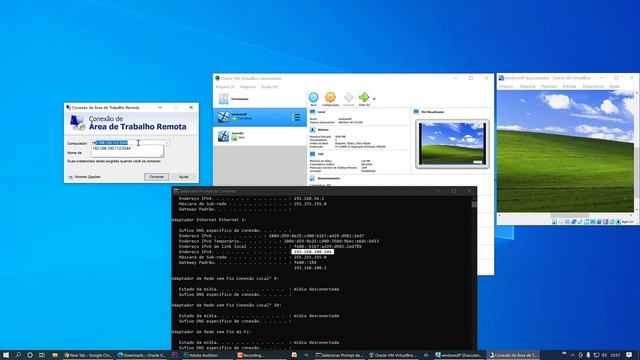Viewport: 640px width, 360px height.
Task: Open Máquina menu in VirtualBox Manager
Action: coord(248,87)
